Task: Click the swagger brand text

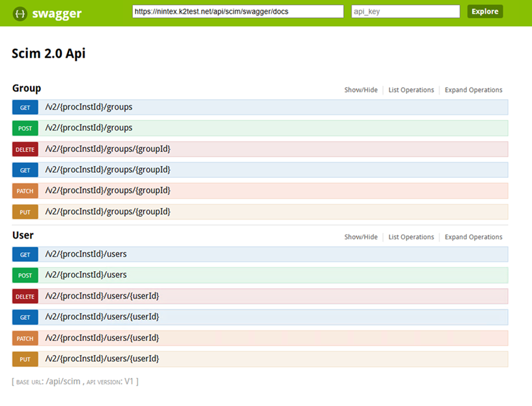Action: point(57,14)
